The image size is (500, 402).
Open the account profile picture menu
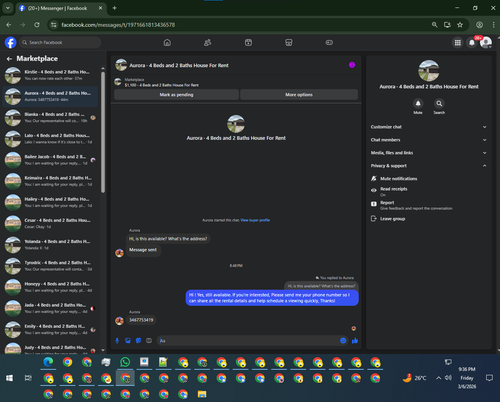[x=486, y=43]
